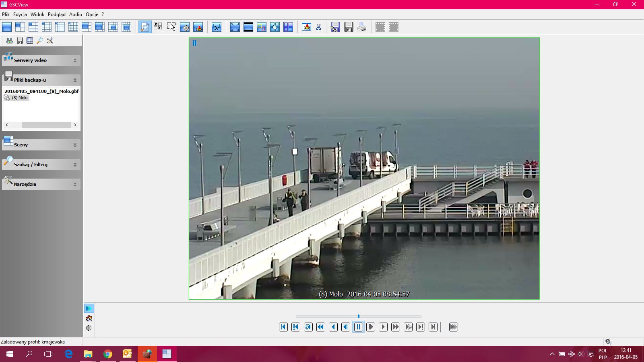This screenshot has height=362, width=644.
Task: Click the grey floppy disk save icon
Action: point(349,27)
